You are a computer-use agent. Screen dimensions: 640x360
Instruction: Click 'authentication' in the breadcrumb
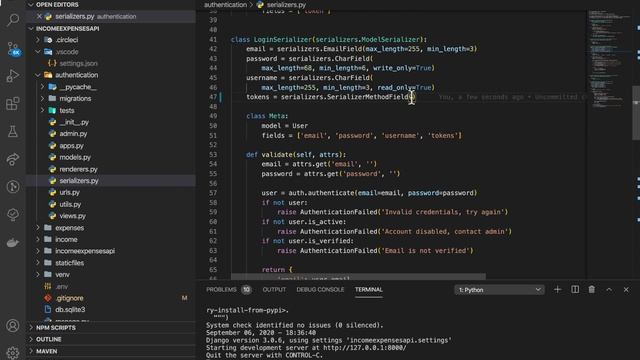[x=225, y=5]
